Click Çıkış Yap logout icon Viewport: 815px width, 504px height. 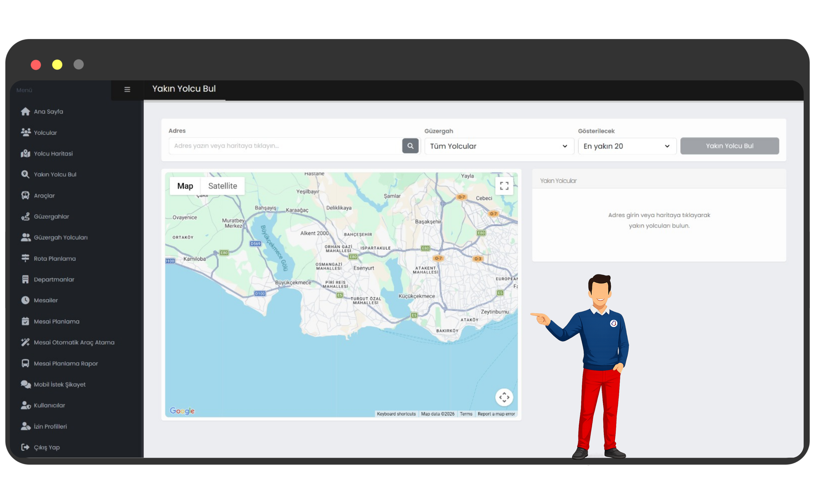tap(25, 447)
